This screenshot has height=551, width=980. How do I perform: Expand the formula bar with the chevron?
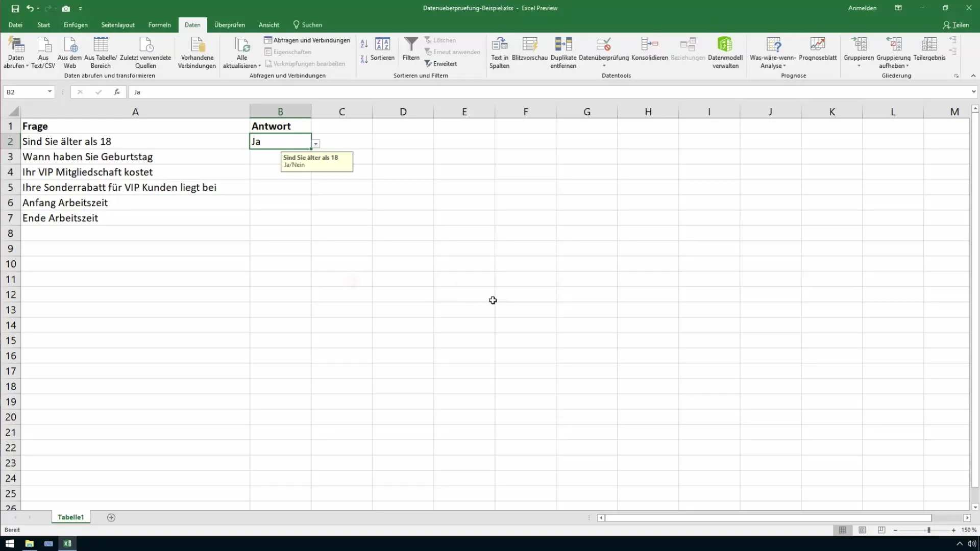click(973, 92)
